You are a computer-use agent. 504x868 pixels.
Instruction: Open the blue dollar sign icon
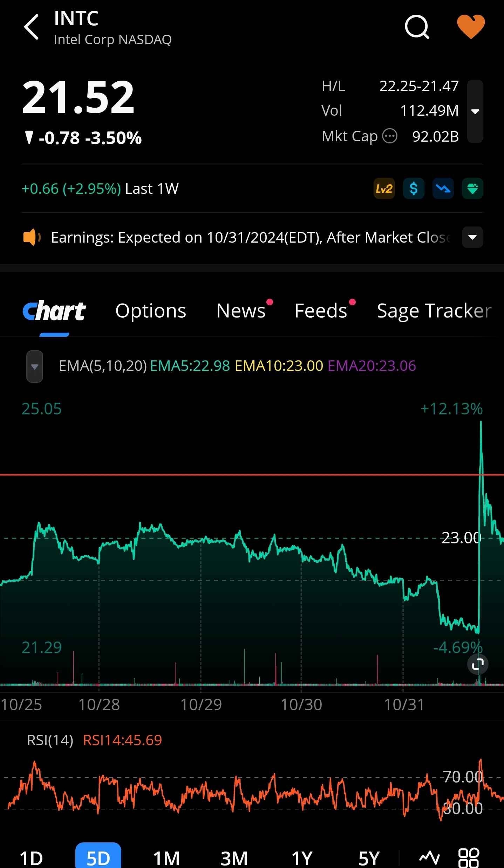coord(414,189)
